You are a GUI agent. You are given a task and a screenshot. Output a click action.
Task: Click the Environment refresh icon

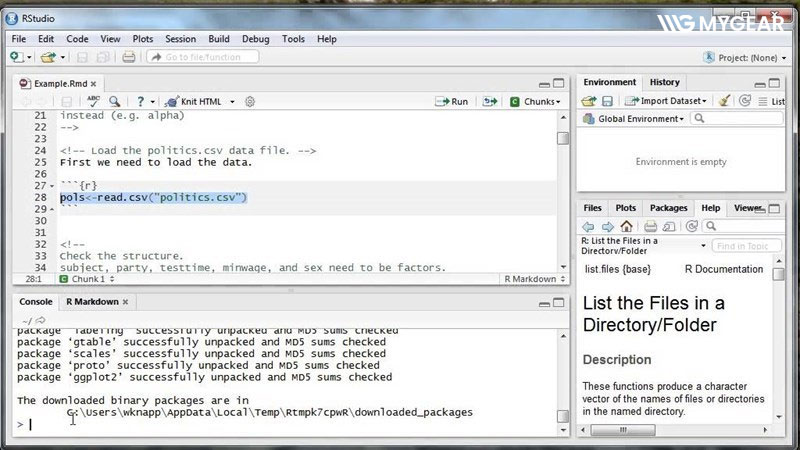point(745,101)
